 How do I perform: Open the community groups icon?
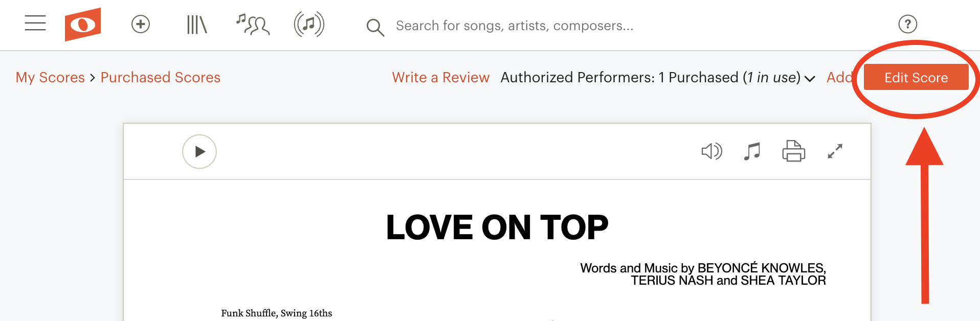click(253, 25)
